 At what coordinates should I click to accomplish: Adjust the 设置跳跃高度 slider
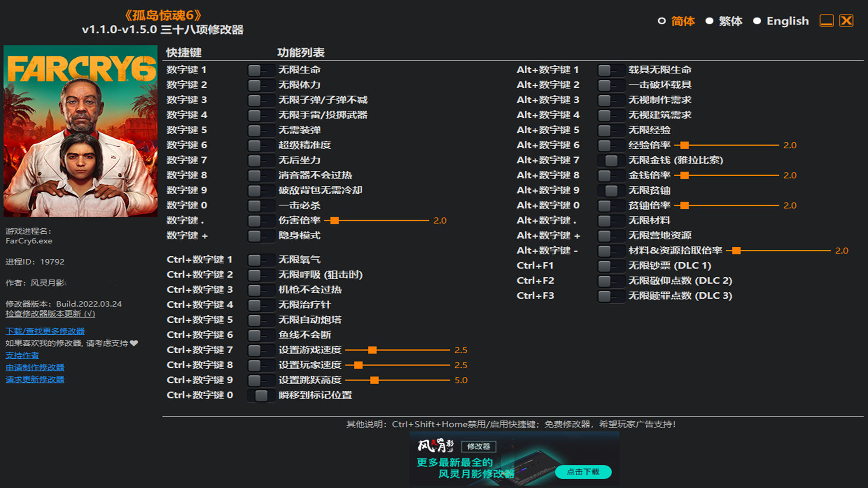pyautogui.click(x=375, y=380)
